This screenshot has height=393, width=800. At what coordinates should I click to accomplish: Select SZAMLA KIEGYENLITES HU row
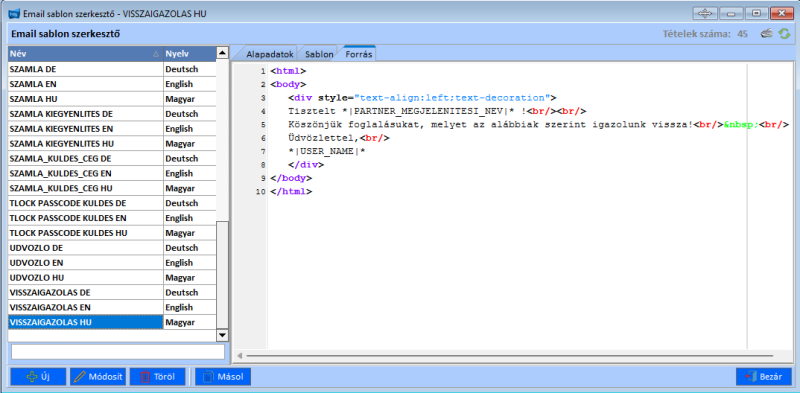coord(112,143)
